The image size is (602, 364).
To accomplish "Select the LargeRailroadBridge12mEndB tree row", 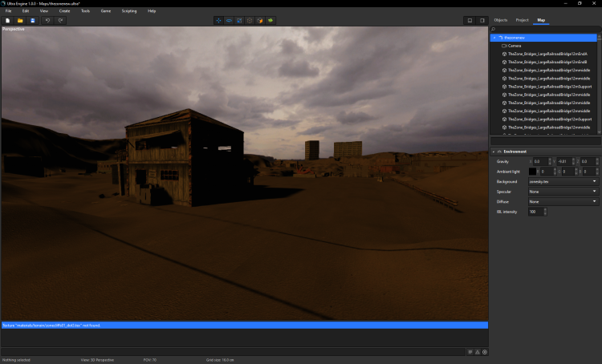I will coord(543,62).
